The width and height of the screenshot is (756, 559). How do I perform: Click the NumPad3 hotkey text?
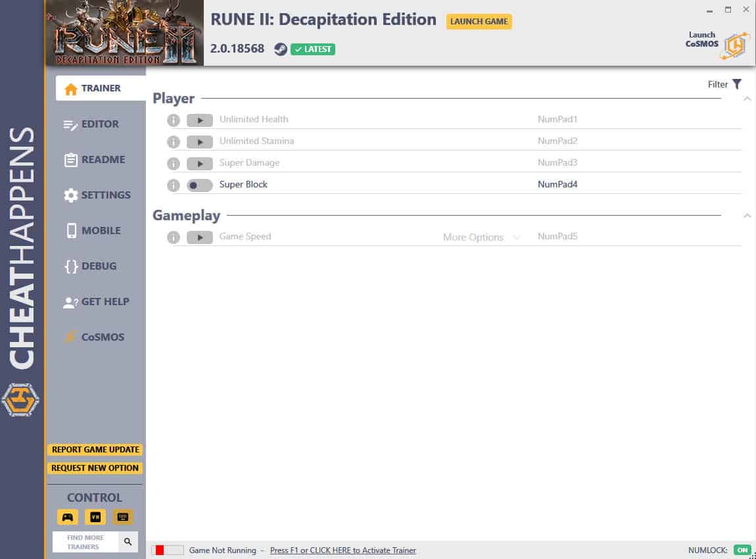point(557,162)
